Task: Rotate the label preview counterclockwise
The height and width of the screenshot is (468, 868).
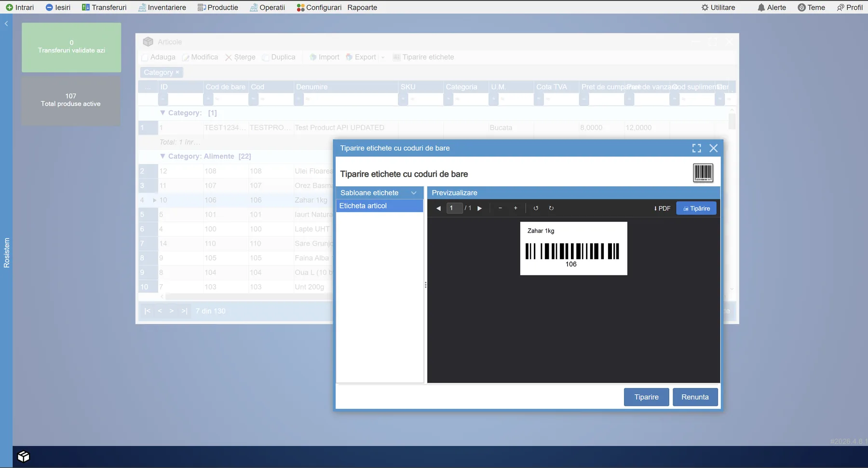Action: [536, 208]
